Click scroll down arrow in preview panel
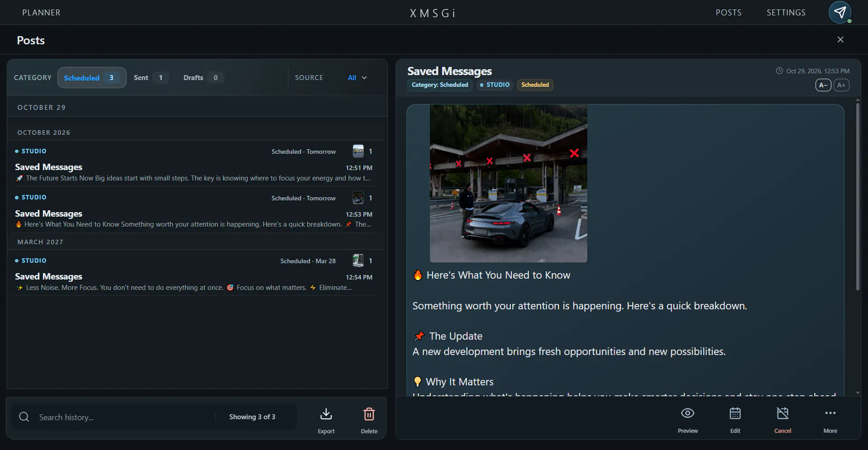 858,393
